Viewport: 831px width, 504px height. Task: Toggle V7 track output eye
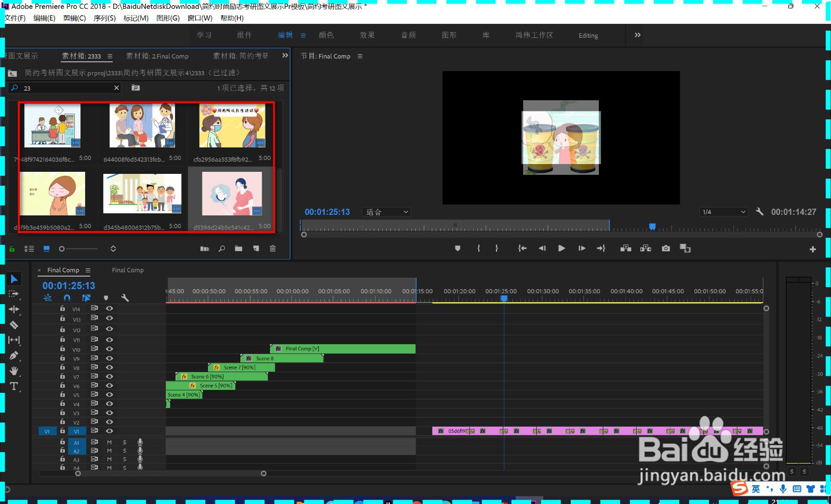110,376
